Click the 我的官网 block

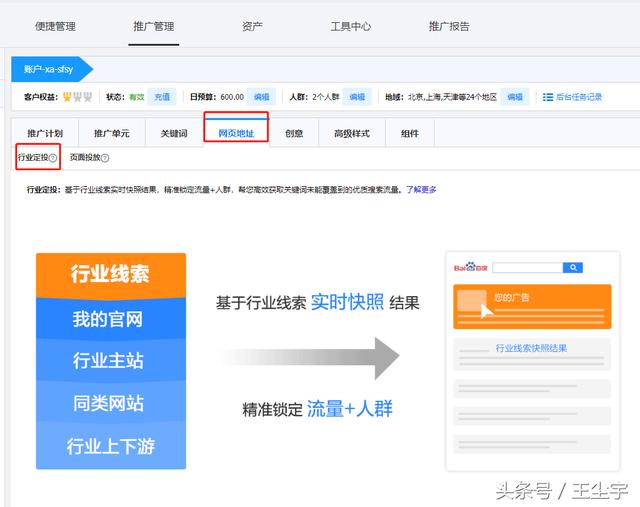coord(111,319)
